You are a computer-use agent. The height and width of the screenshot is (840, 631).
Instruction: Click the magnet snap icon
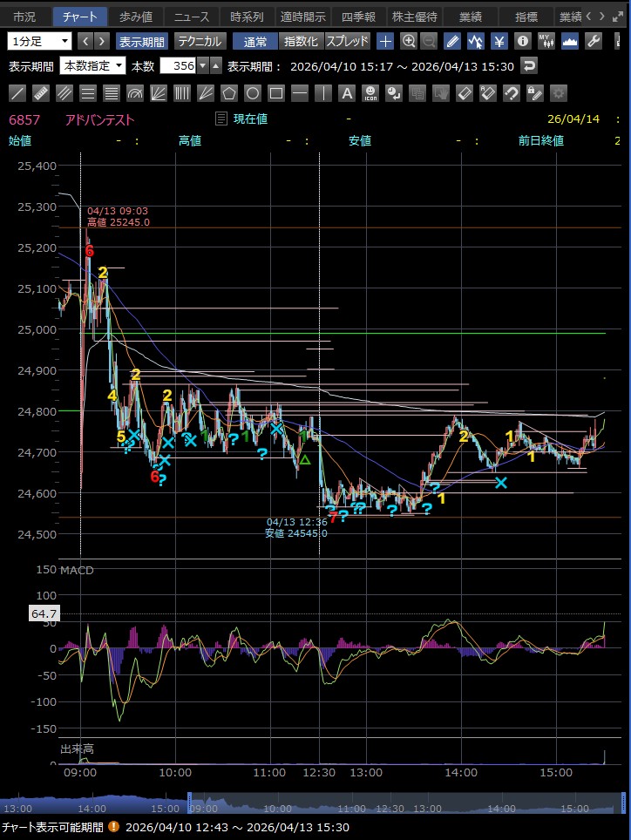[x=512, y=93]
